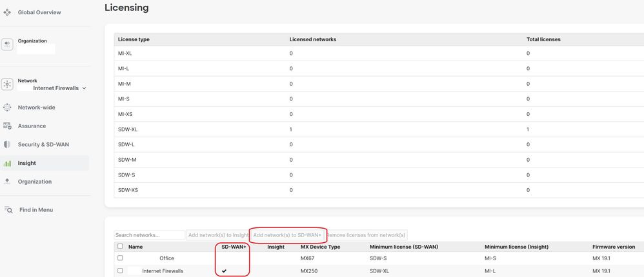Click Add network(s) to Insight button
Image resolution: width=644 pixels, height=277 pixels.
tap(217, 235)
